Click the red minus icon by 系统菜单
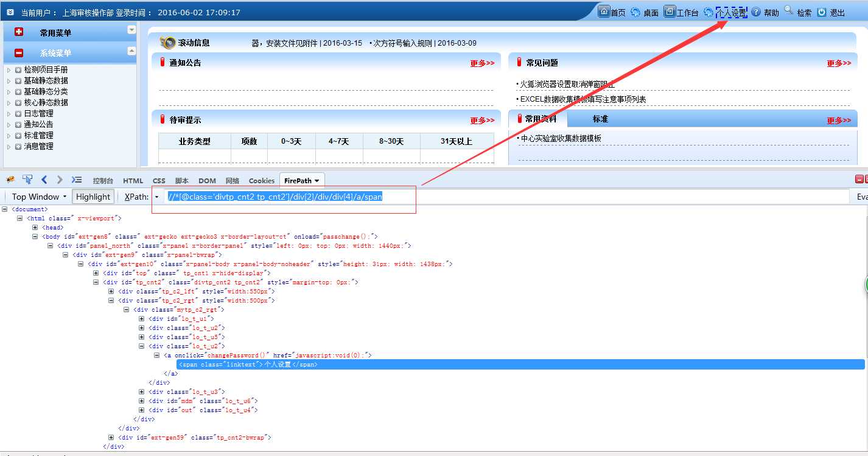868x456 pixels. [19, 53]
